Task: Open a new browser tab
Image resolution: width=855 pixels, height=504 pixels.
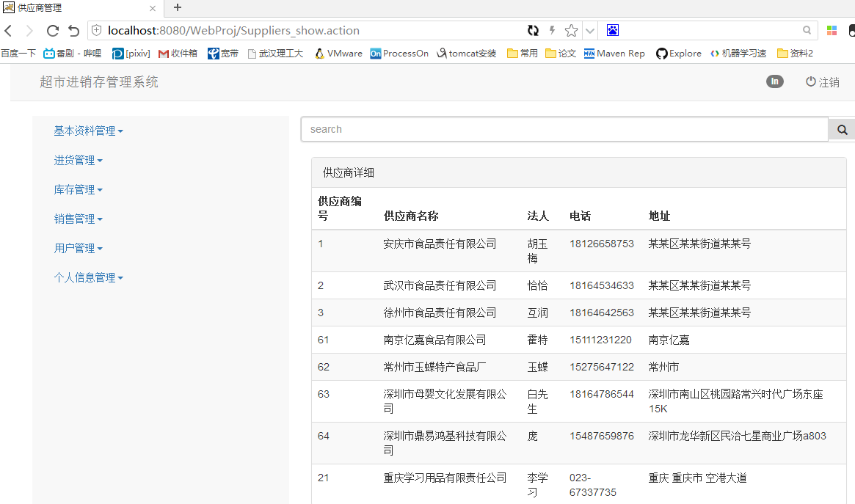Action: [177, 8]
